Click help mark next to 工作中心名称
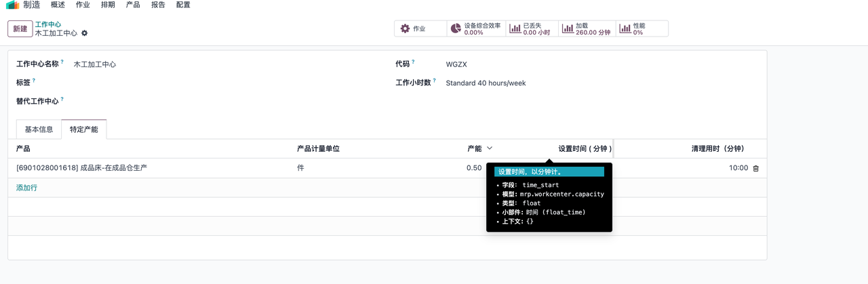 click(62, 62)
